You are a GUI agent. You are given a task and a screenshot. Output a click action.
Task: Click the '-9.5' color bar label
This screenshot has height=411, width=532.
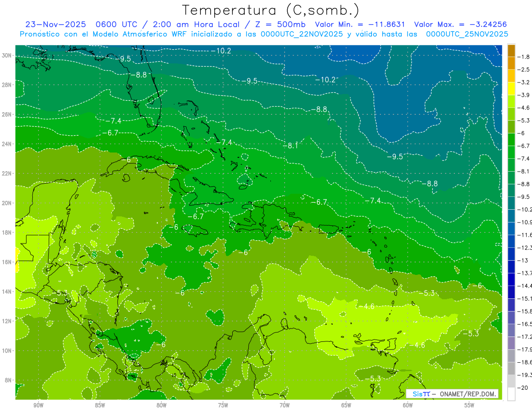524,197
